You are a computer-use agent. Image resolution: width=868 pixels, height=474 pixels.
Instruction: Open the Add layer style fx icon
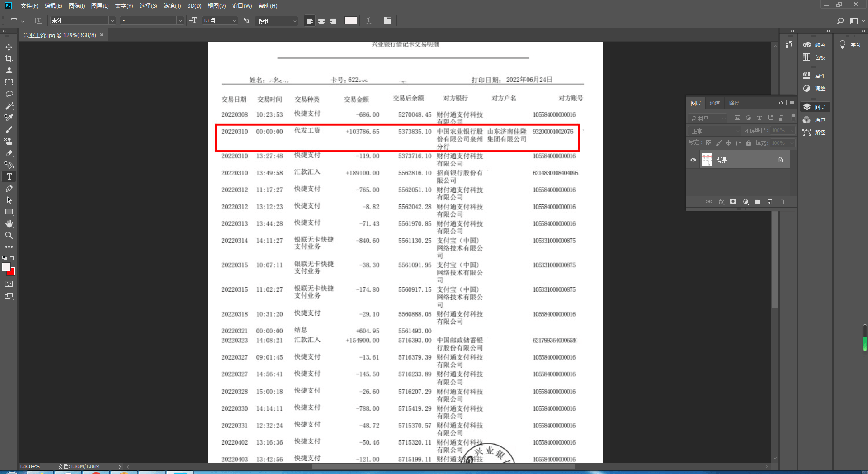[721, 202]
